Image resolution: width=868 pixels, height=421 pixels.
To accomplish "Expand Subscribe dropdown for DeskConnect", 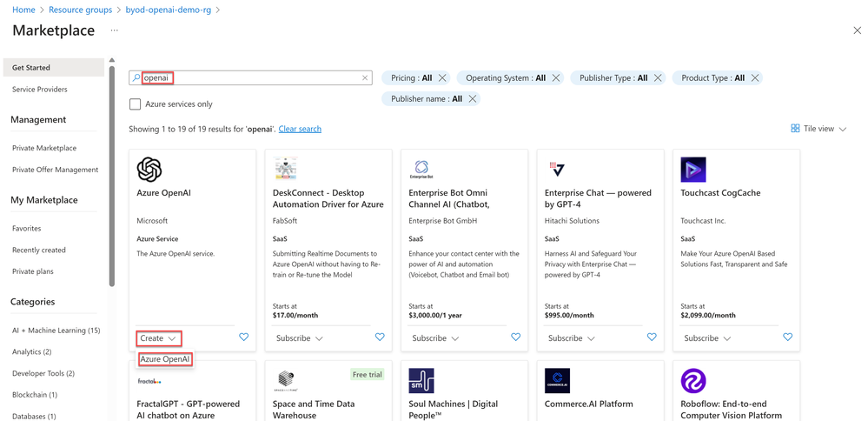I will (x=299, y=337).
